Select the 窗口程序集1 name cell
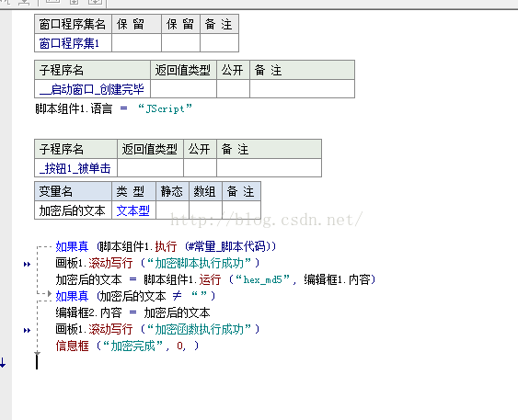 tap(73, 43)
